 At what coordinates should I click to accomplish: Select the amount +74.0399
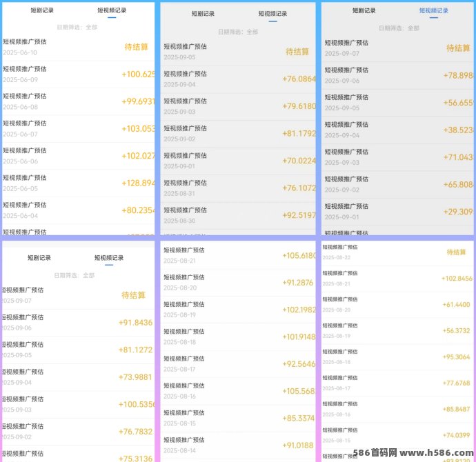pos(456,435)
